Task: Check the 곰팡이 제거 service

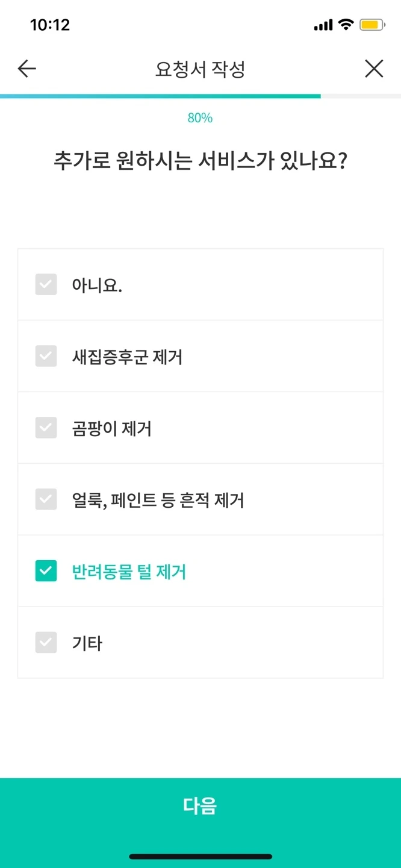Action: (x=46, y=428)
